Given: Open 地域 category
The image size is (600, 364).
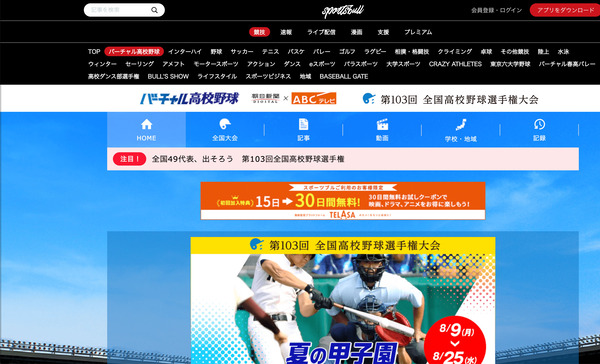Looking at the screenshot, I should click(305, 76).
